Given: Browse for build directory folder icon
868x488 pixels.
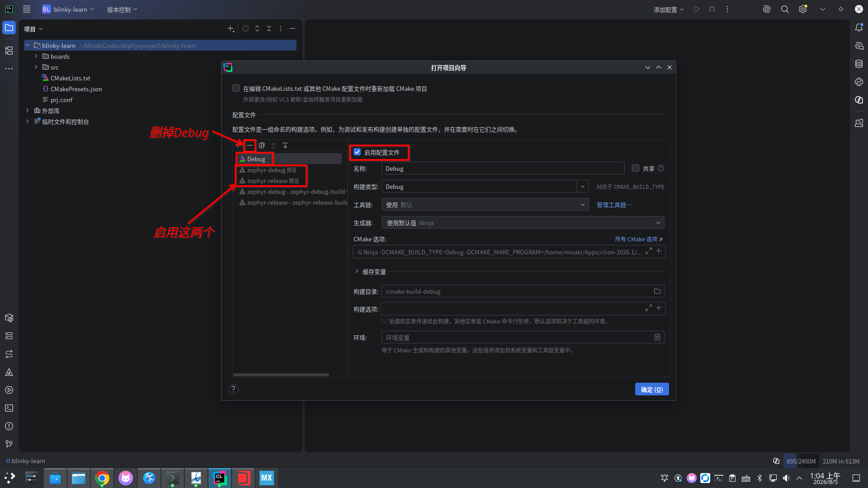Looking at the screenshot, I should pyautogui.click(x=657, y=291).
